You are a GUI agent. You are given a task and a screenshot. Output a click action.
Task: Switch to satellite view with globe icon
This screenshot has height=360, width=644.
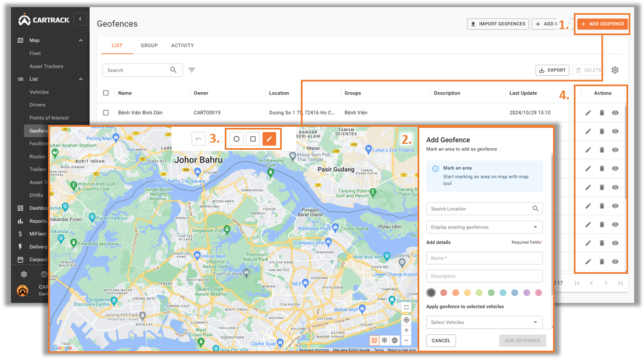click(x=395, y=340)
